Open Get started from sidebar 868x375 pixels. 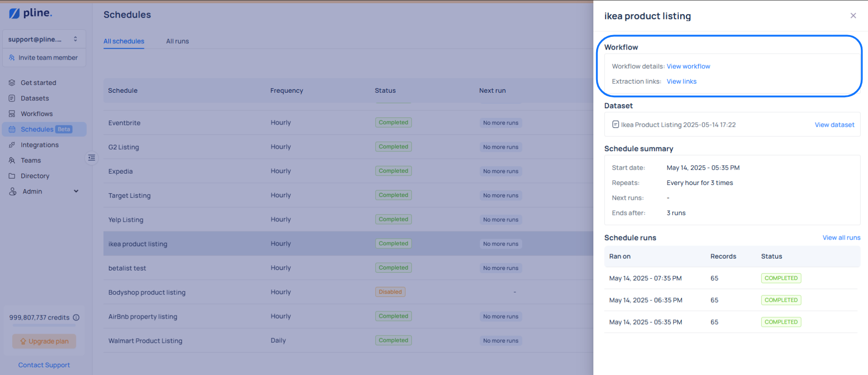(x=38, y=83)
